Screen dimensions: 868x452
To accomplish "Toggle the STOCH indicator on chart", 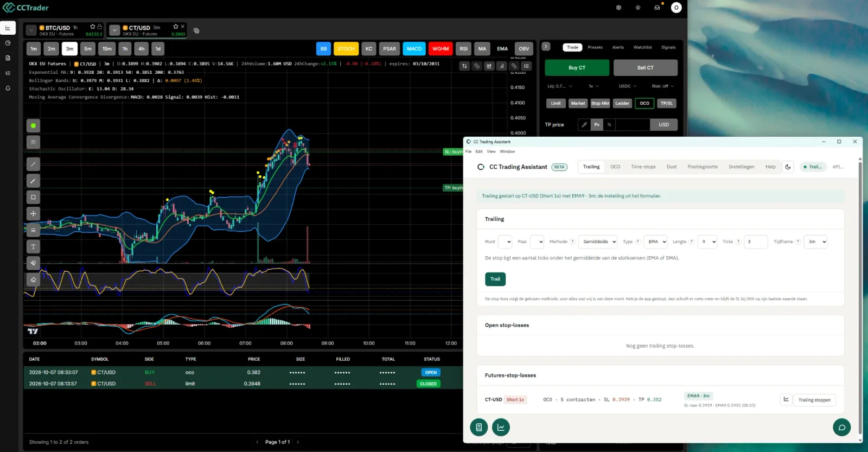I will click(x=346, y=49).
